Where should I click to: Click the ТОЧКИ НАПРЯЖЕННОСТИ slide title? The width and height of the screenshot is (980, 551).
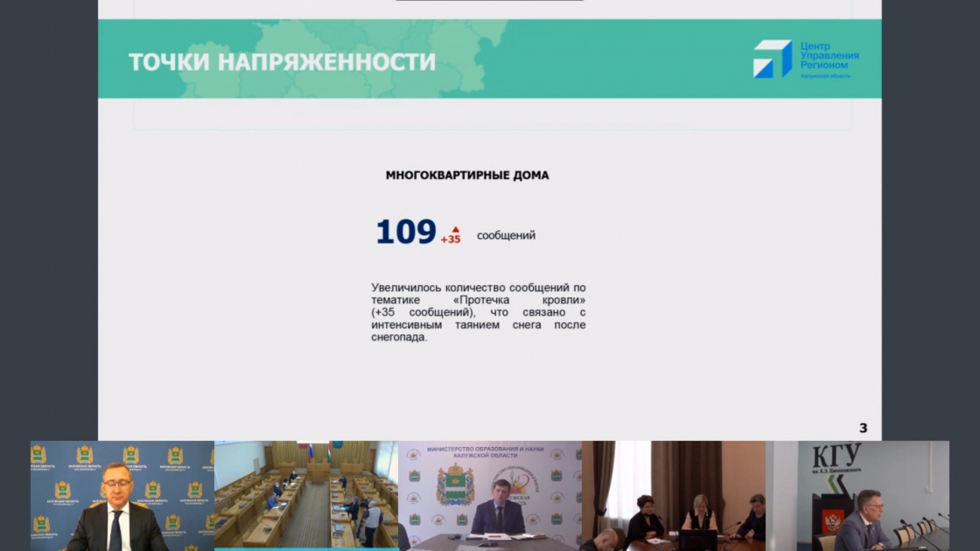click(x=282, y=62)
